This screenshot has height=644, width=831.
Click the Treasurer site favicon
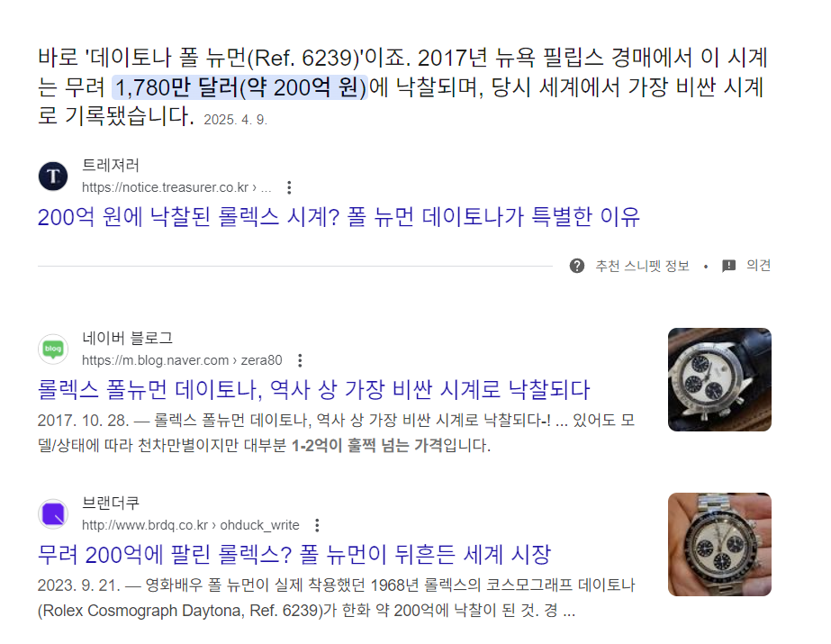pos(53,176)
